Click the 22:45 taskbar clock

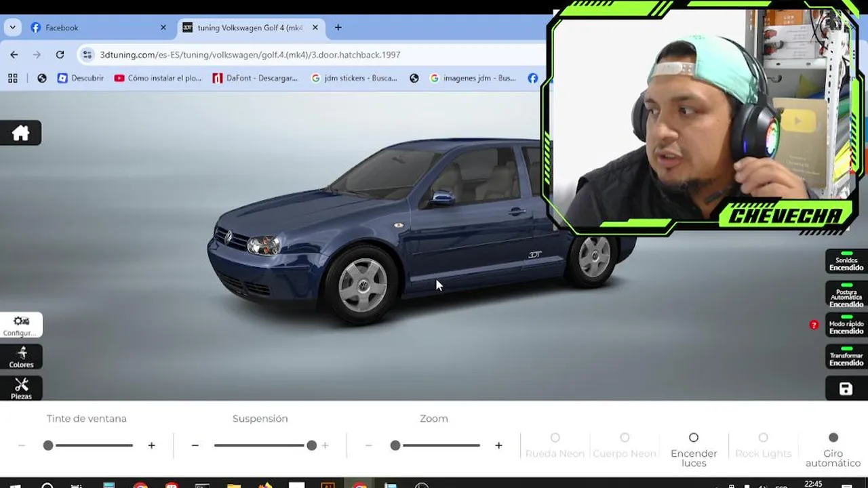tap(813, 484)
